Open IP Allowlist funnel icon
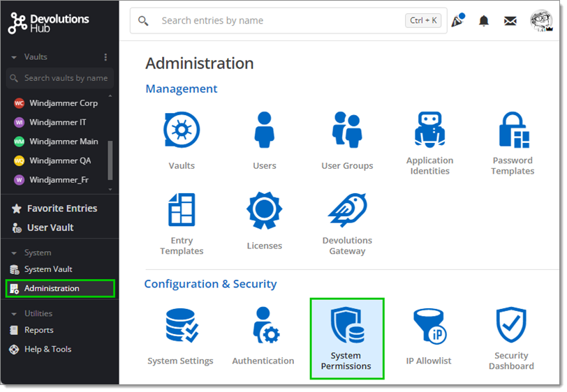 click(x=429, y=326)
